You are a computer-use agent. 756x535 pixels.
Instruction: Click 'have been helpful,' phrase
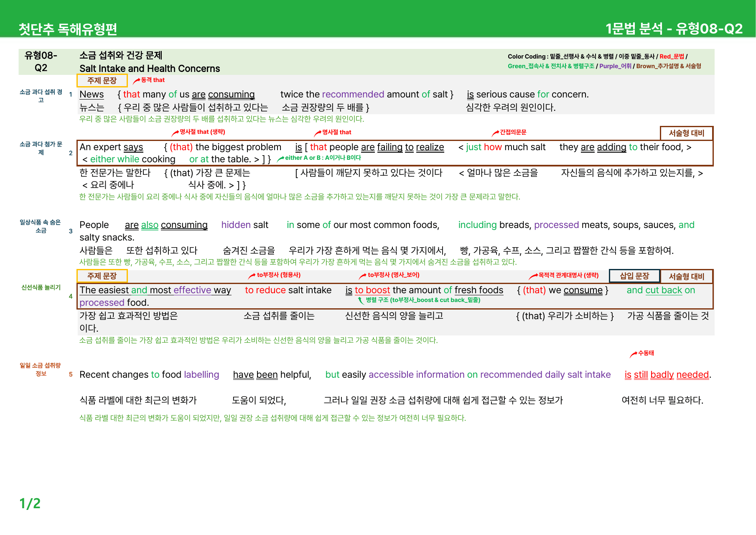tap(272, 375)
